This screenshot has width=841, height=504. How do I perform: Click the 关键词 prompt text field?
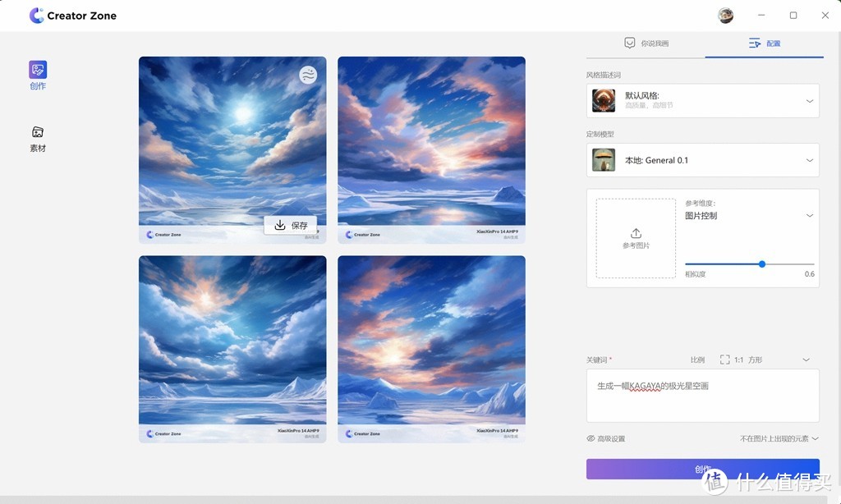702,396
